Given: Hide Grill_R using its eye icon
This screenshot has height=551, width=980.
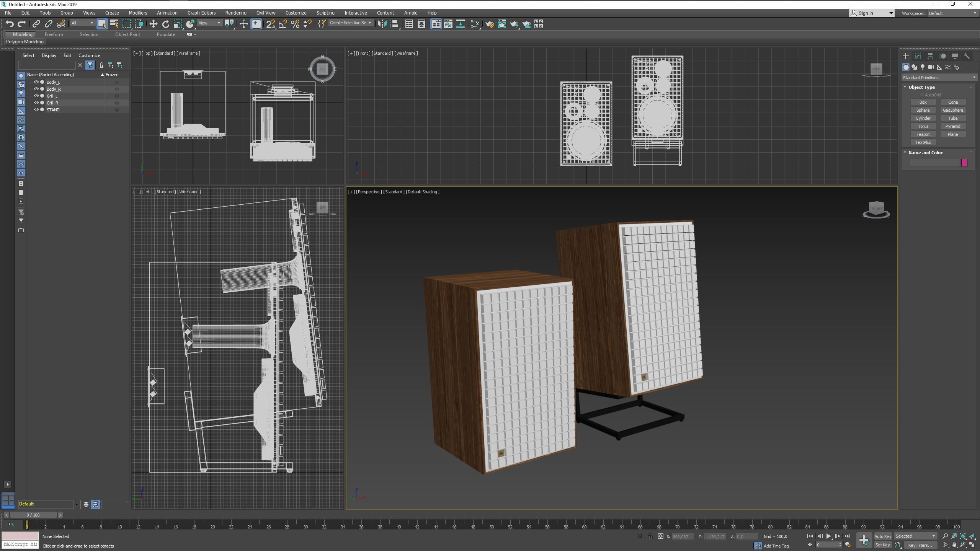Looking at the screenshot, I should [36, 103].
